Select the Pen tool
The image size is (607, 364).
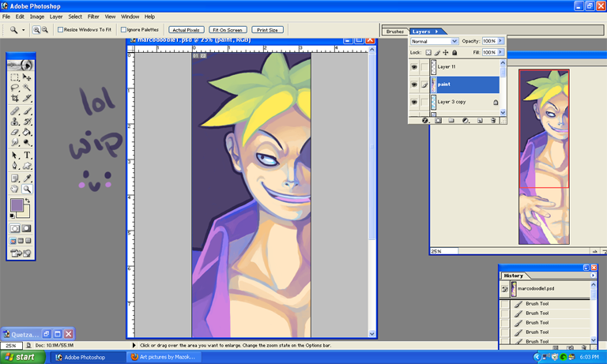tap(15, 166)
